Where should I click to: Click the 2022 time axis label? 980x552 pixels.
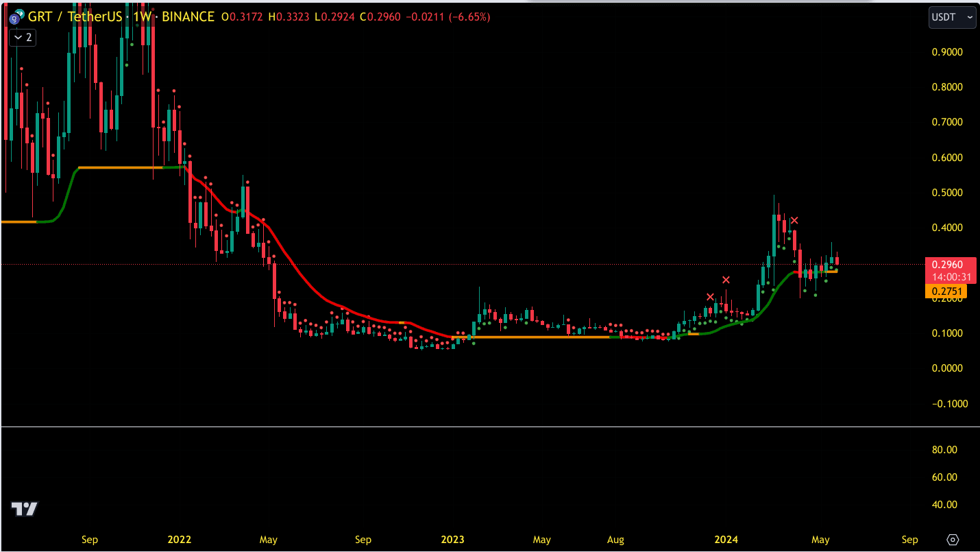pyautogui.click(x=180, y=540)
